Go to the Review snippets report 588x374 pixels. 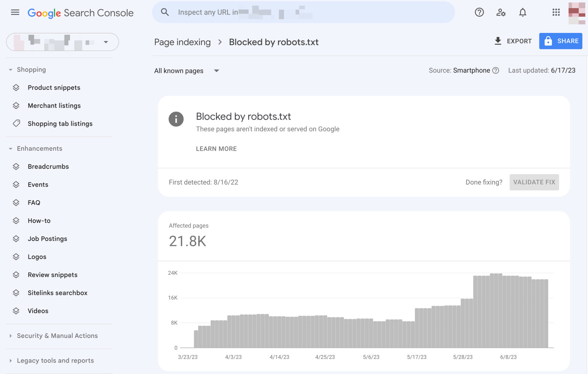(53, 275)
